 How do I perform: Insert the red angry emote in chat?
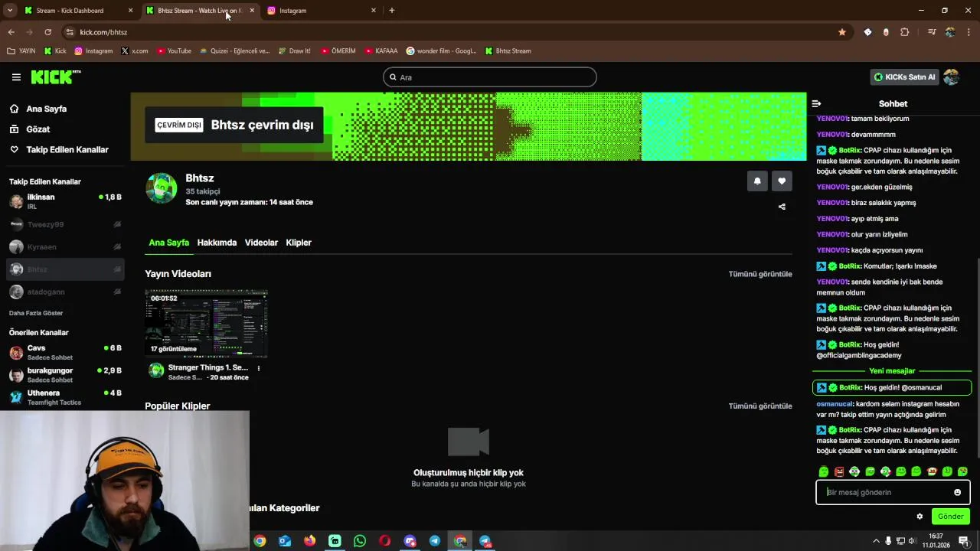839,471
